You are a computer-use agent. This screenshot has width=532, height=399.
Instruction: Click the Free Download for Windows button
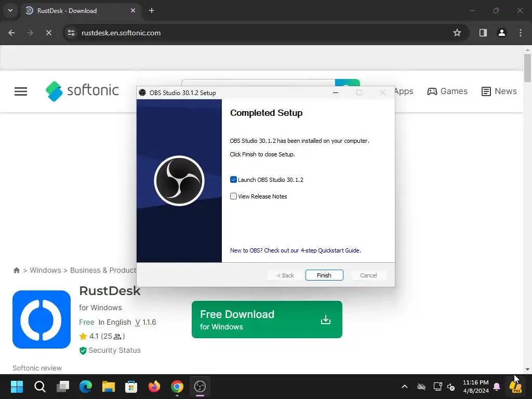click(267, 320)
